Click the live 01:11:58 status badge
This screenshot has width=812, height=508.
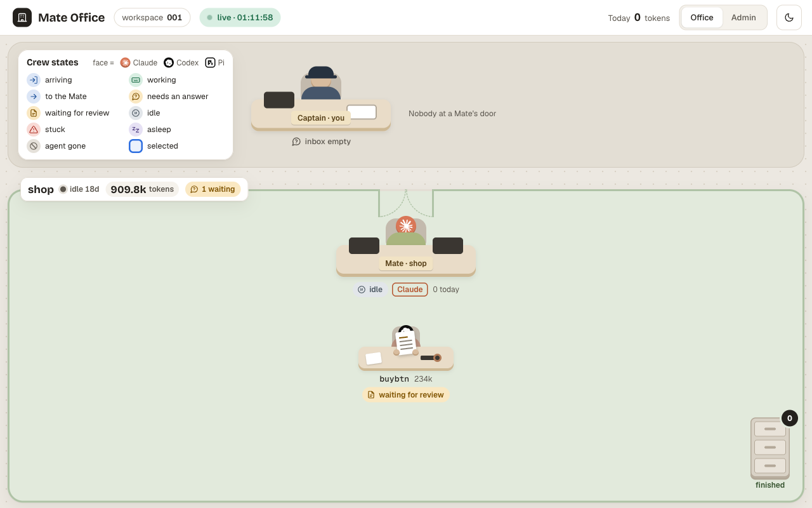click(240, 17)
